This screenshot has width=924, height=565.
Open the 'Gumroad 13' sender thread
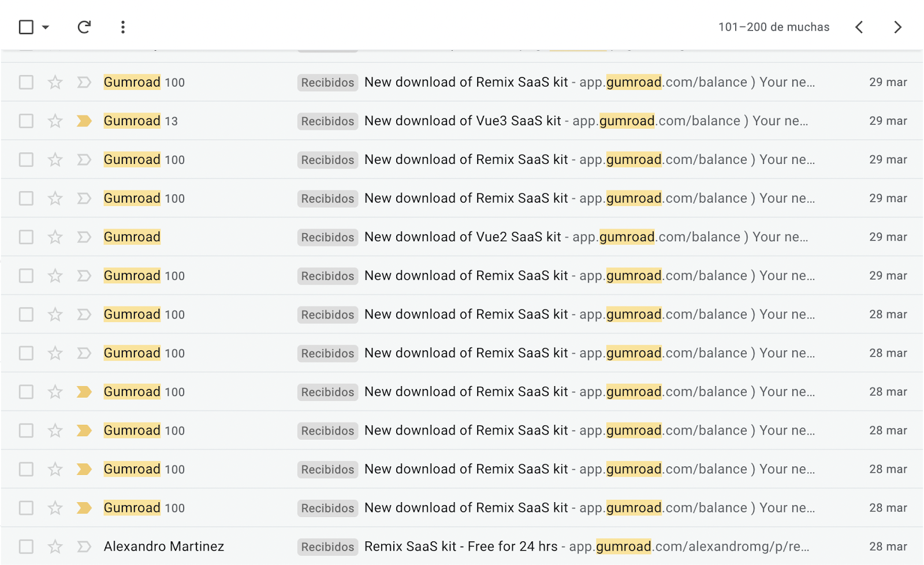point(141,121)
